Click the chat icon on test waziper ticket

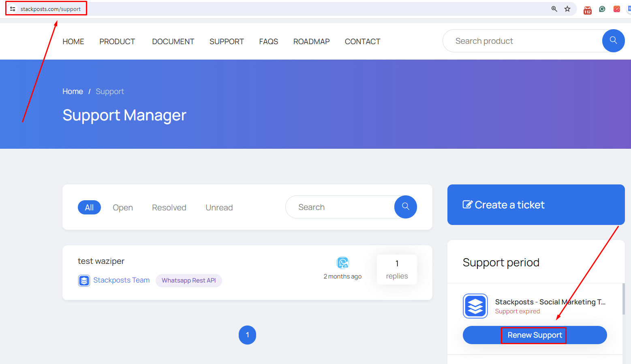[343, 263]
